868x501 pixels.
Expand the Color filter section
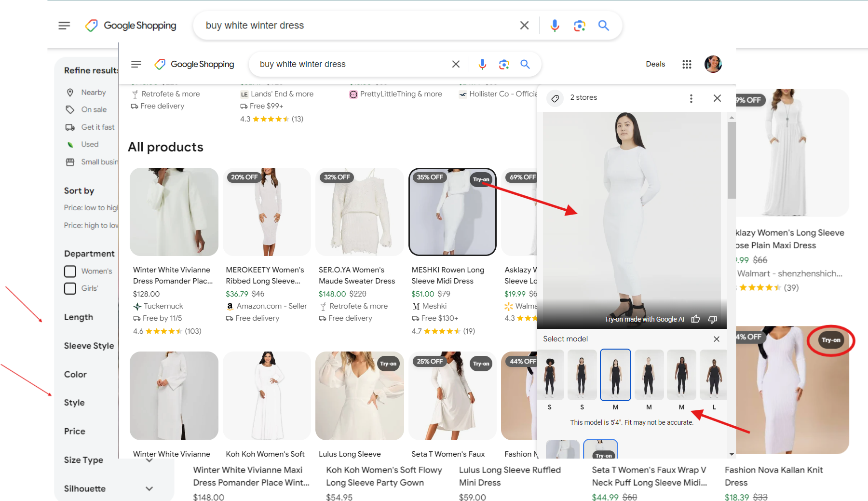75,375
